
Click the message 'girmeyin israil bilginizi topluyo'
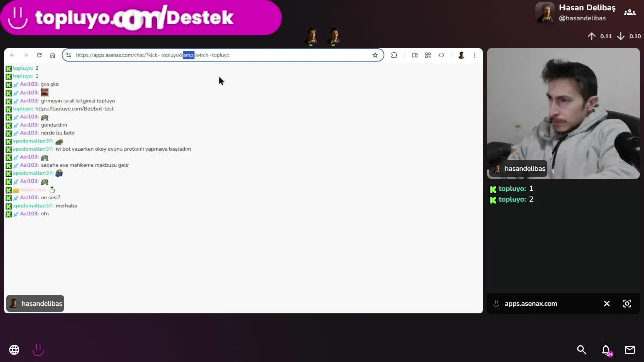78,101
